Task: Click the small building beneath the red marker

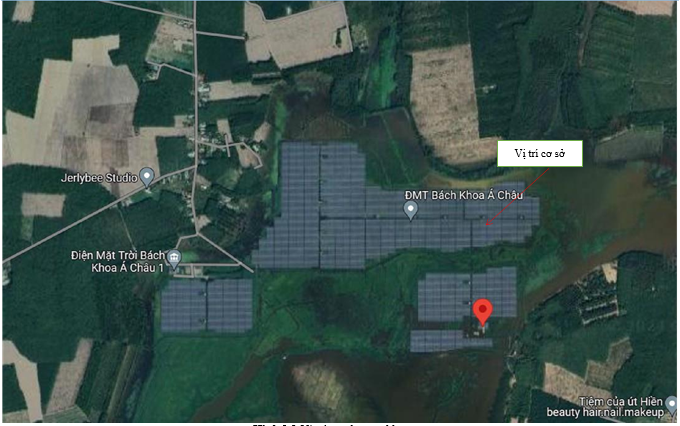Action: coord(479,331)
